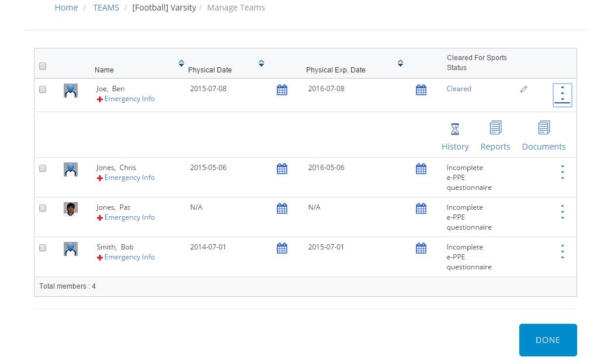
Task: Select name text Jones, Chris
Action: pos(116,168)
